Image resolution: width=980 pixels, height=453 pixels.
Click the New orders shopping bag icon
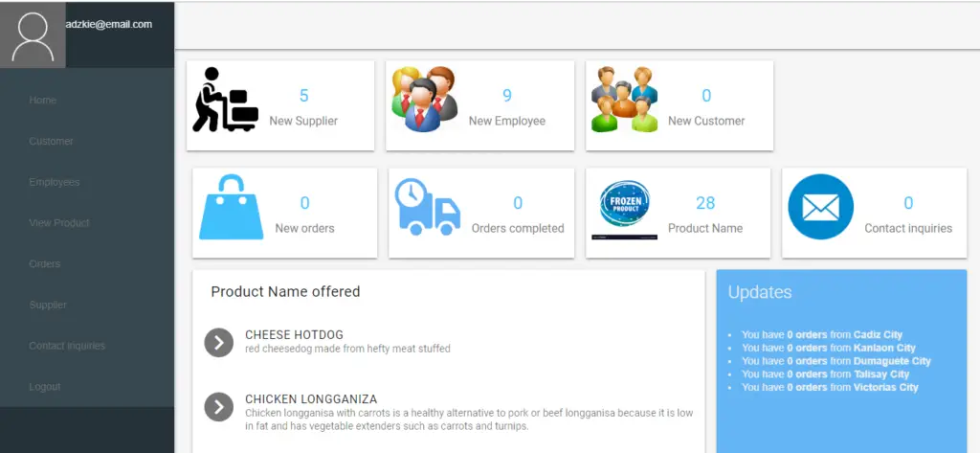(231, 207)
